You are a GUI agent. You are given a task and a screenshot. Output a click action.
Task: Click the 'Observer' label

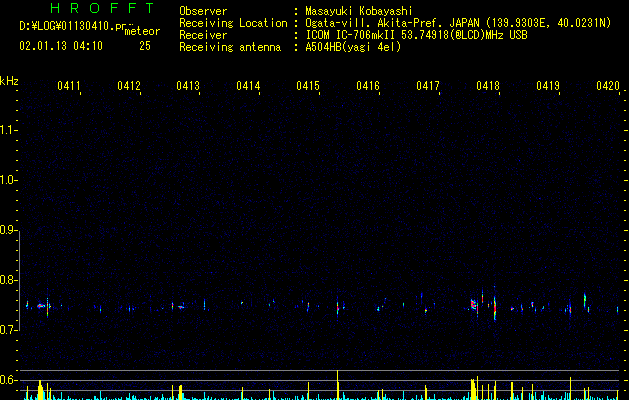pos(203,11)
